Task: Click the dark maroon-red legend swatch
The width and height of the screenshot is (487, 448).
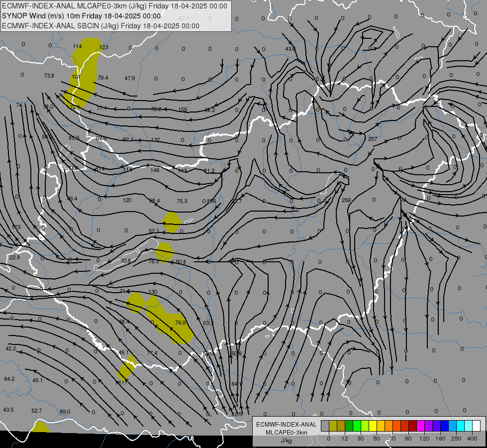Action: point(412,426)
